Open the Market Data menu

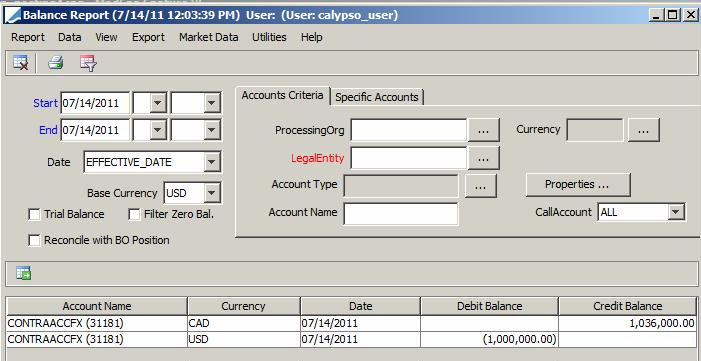pos(208,37)
